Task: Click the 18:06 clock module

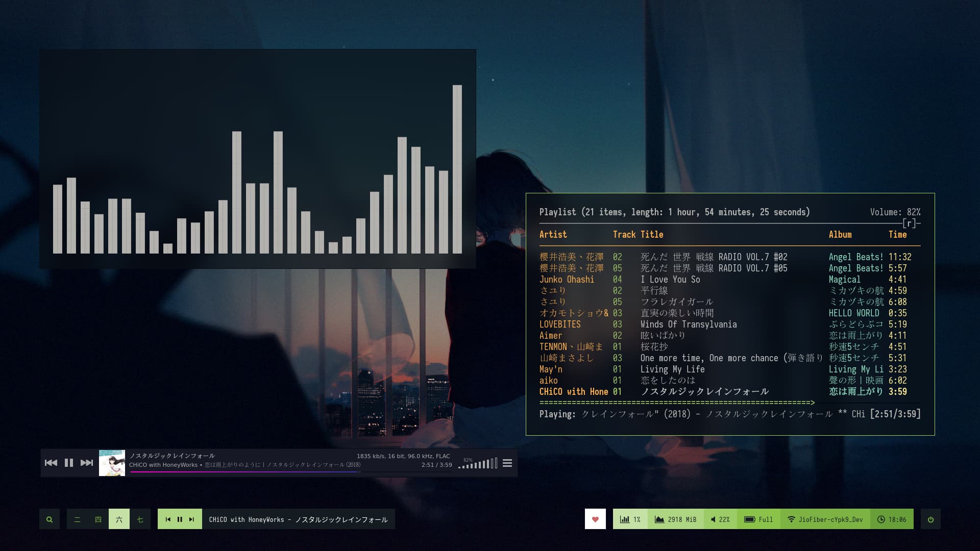Action: click(x=892, y=519)
